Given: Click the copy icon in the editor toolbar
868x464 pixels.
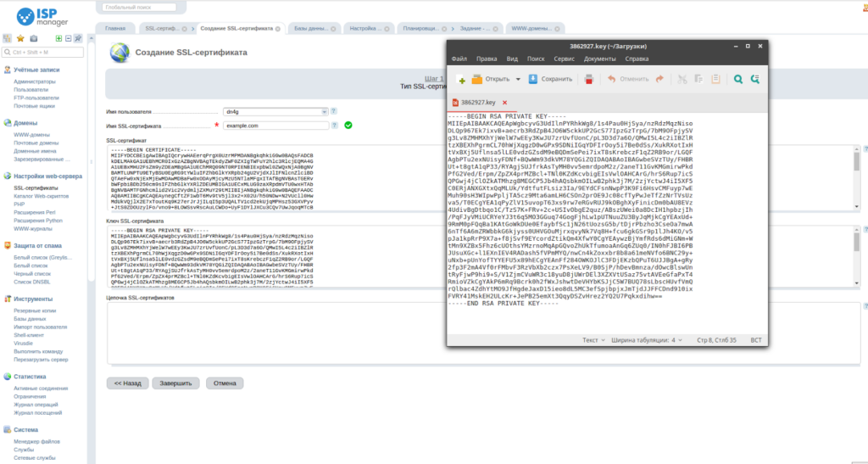Looking at the screenshot, I should click(x=698, y=79).
